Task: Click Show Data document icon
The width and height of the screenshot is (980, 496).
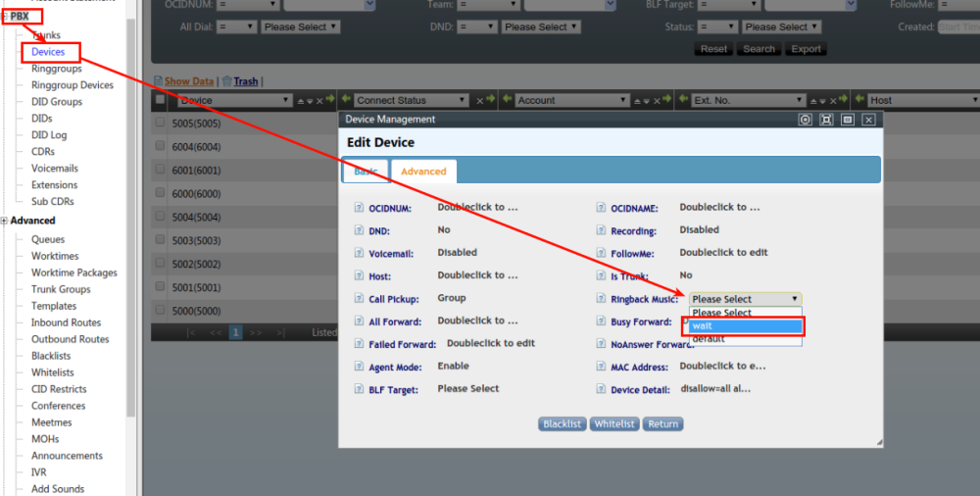Action: pyautogui.click(x=159, y=81)
